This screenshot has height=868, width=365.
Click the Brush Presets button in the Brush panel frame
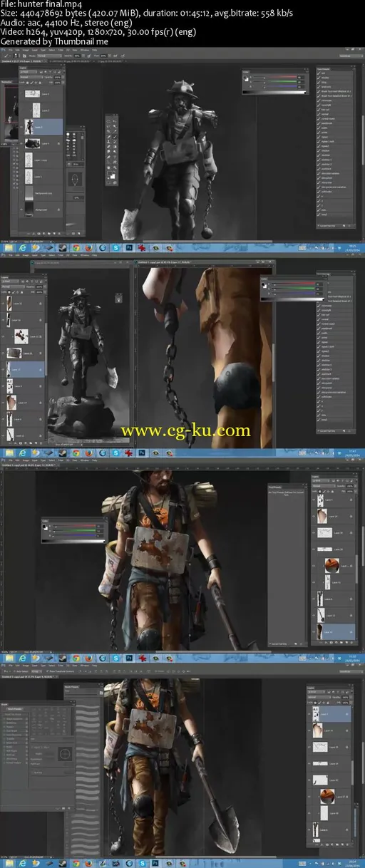[15, 708]
